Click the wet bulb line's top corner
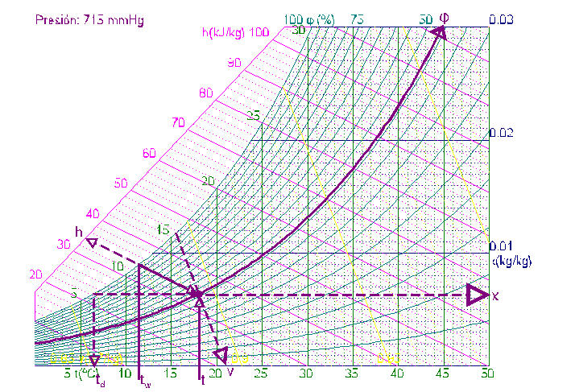This screenshot has width=571, height=392. point(140,265)
